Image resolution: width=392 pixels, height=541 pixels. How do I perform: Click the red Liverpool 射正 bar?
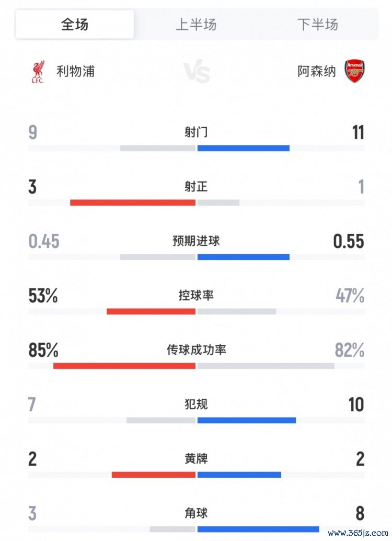pos(133,202)
